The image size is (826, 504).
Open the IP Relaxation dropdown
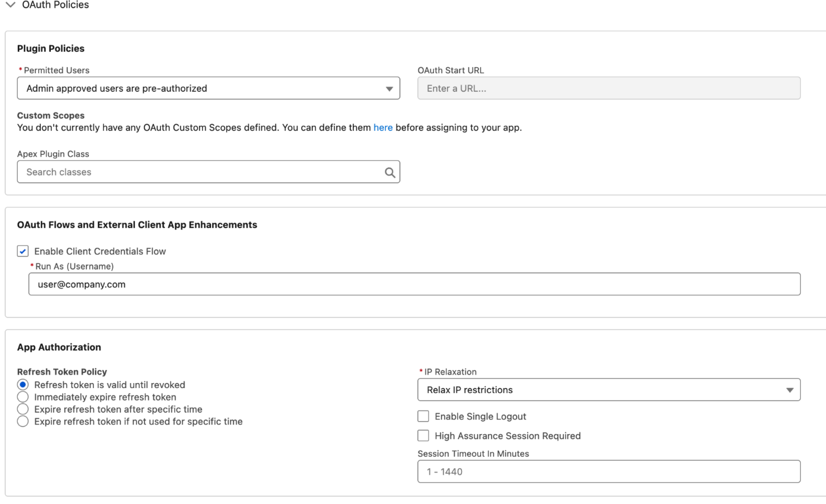[x=790, y=389]
